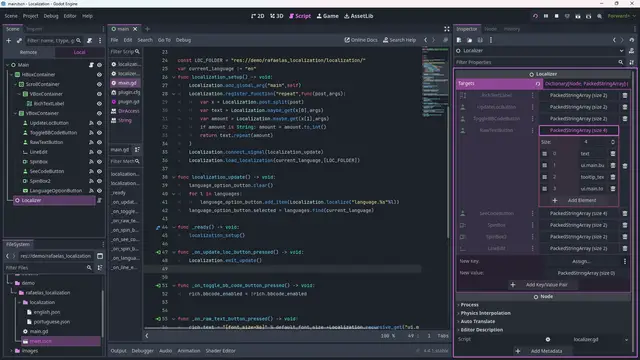Delete the RichTextLabel entry trash icon
This screenshot has height=360, width=640.
(624, 96)
